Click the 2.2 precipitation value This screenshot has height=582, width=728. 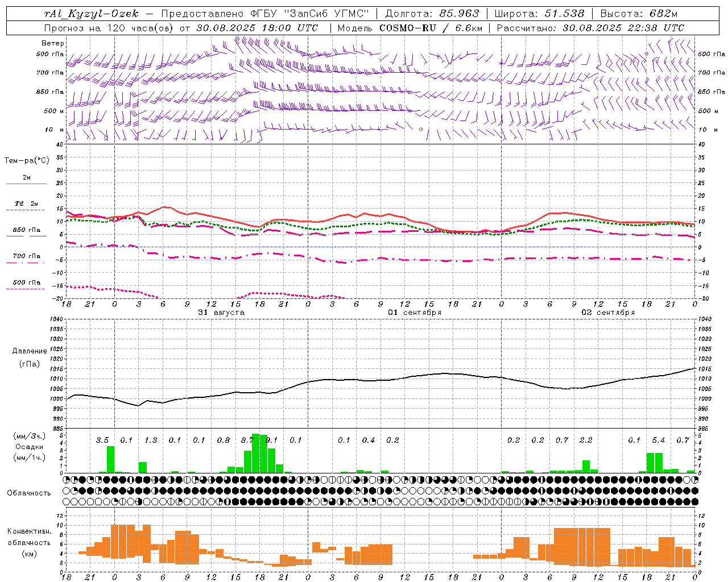(x=586, y=440)
